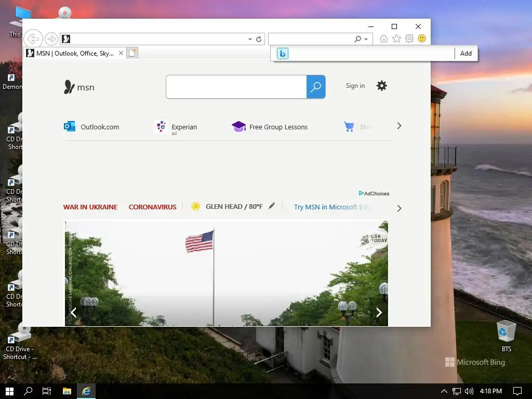Select the Bing search provider icon
The width and height of the screenshot is (532, 399).
283,54
